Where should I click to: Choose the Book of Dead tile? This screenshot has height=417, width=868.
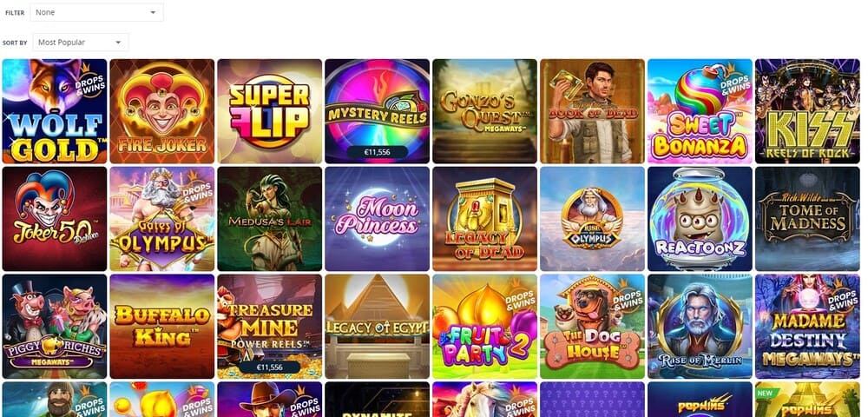pyautogui.click(x=592, y=111)
